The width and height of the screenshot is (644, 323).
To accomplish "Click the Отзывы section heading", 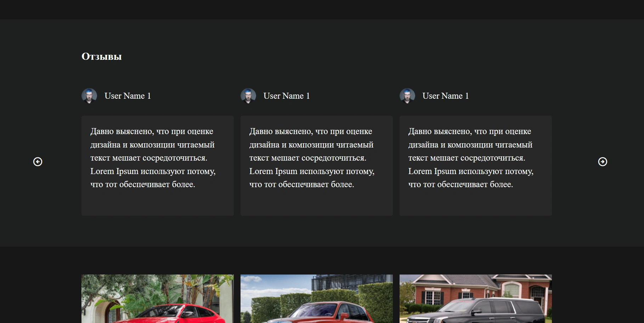I will coord(102,57).
